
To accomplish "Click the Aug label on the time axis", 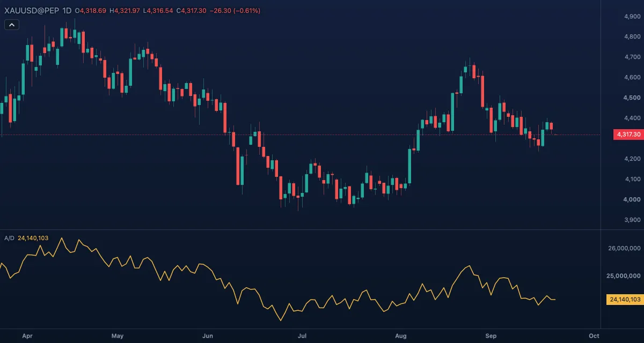I will coord(400,336).
